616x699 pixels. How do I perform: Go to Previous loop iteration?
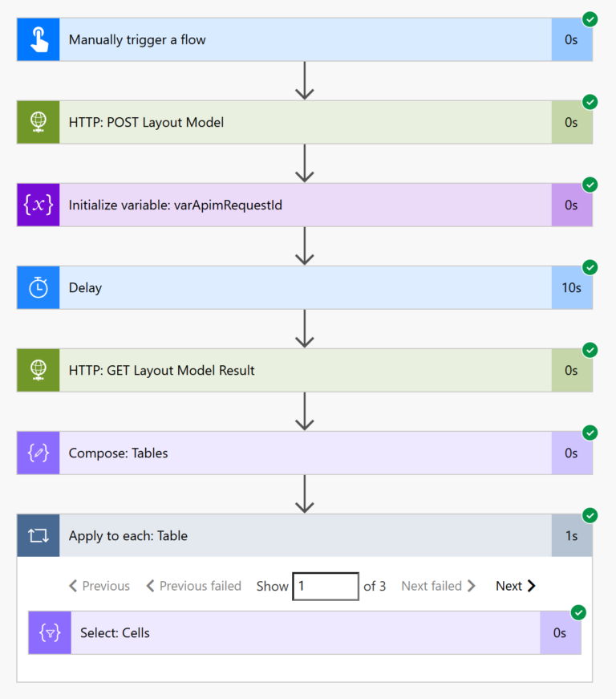[x=99, y=586]
